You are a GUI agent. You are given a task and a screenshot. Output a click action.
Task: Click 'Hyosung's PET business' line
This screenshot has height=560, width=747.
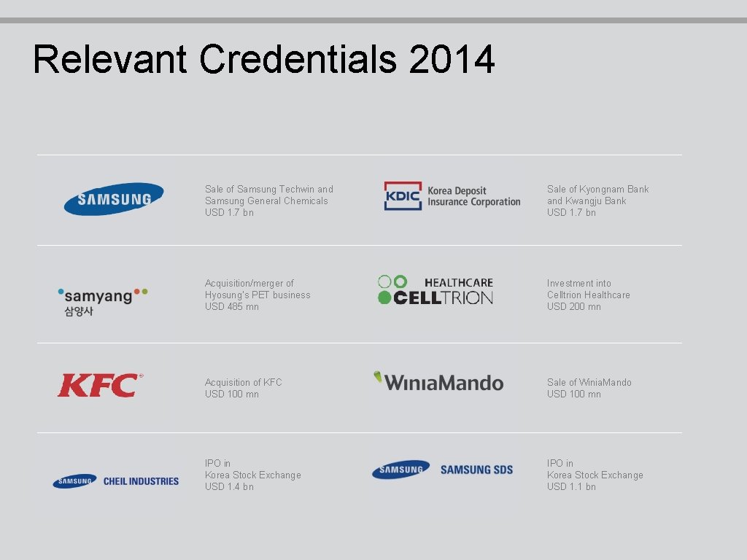tap(258, 295)
